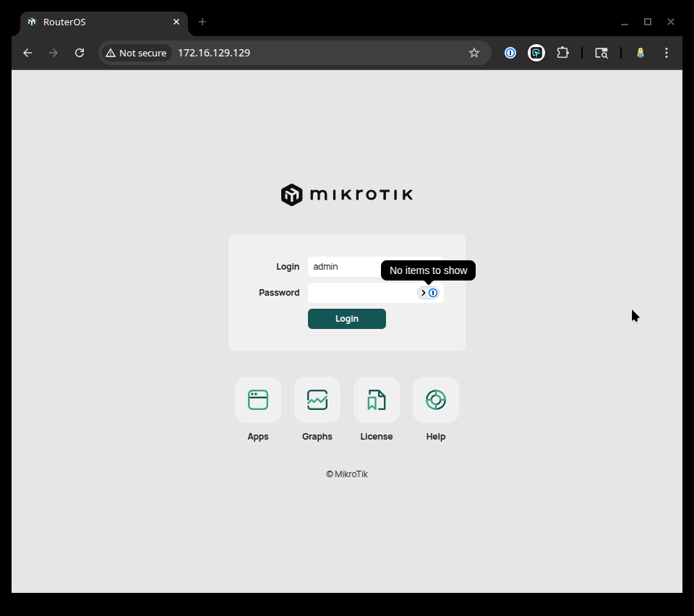The width and height of the screenshot is (694, 616).
Task: Open the Extensions puzzle menu
Action: tap(562, 53)
